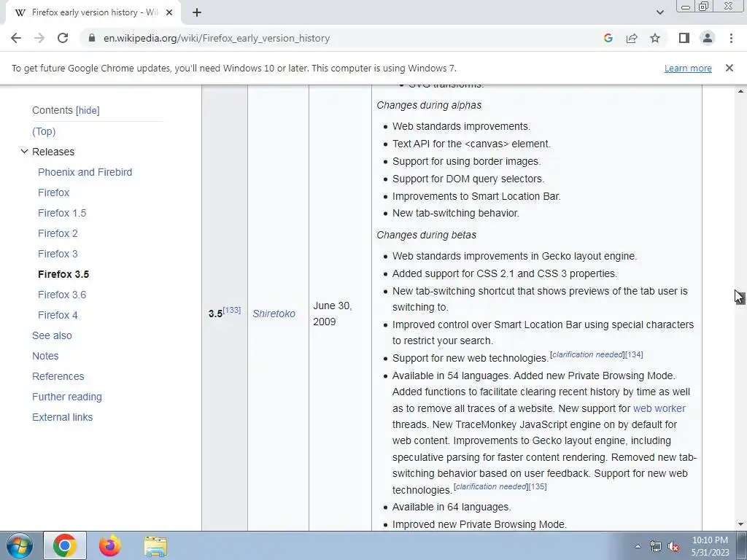This screenshot has height=560, width=747.
Task: Jump to Firefox 3.6 section
Action: click(x=62, y=295)
